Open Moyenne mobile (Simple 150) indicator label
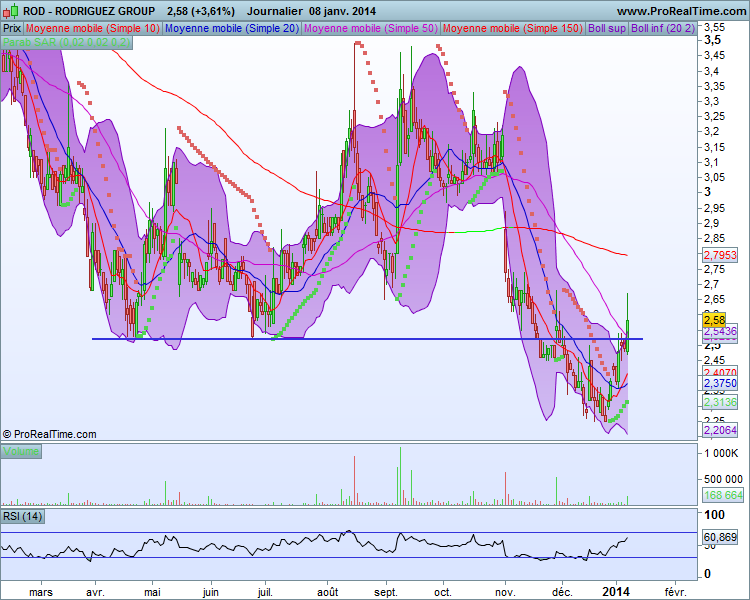 point(513,28)
